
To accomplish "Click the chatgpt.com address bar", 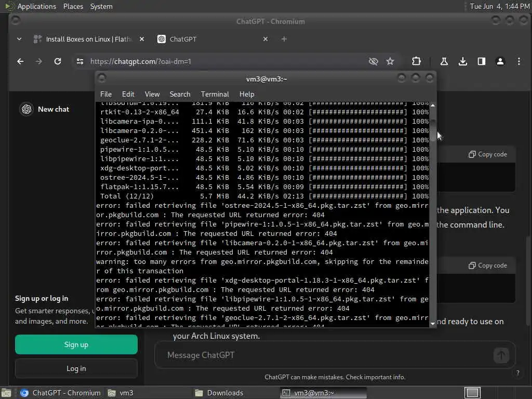I will coord(224,61).
